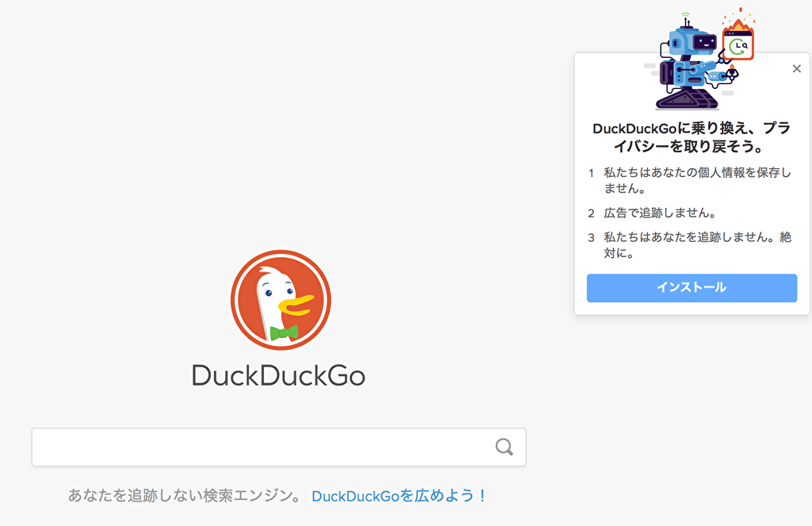Focus the empty search input box
812x526 pixels.
click(x=262, y=447)
